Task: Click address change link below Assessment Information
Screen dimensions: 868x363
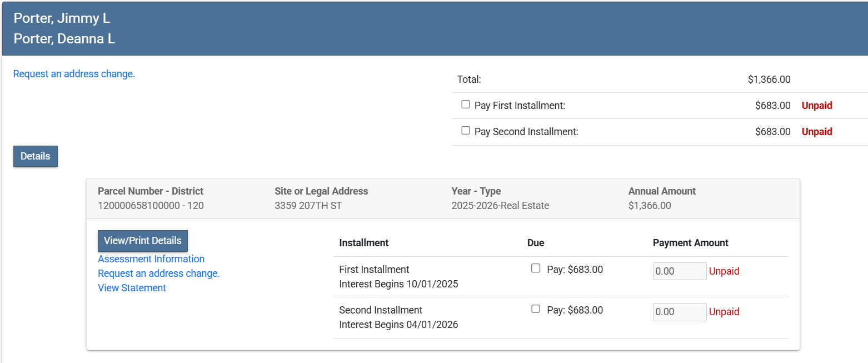Action: tap(159, 274)
